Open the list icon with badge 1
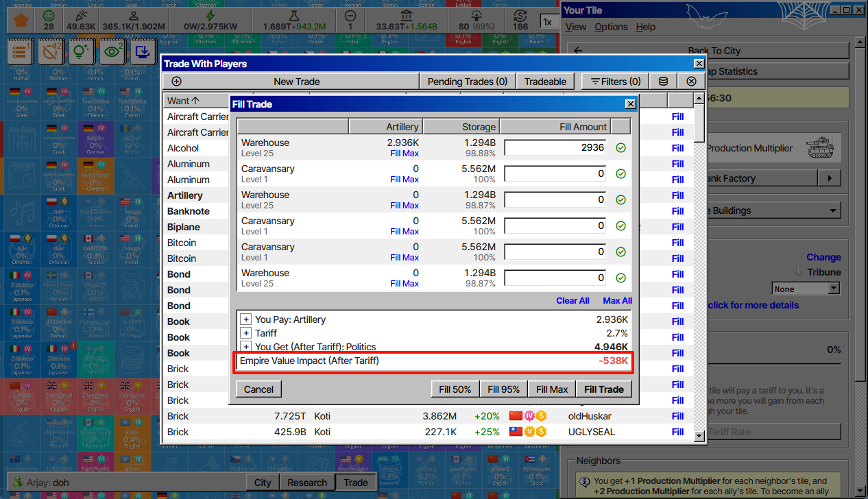The width and height of the screenshot is (868, 499). (21, 51)
